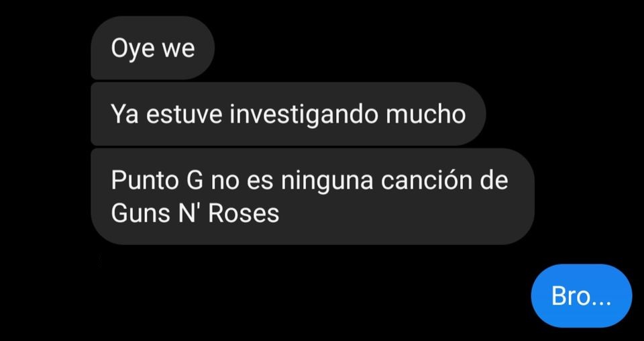Select the 'Oye we' message bubble
The height and width of the screenshot is (341, 644).
[x=152, y=48]
